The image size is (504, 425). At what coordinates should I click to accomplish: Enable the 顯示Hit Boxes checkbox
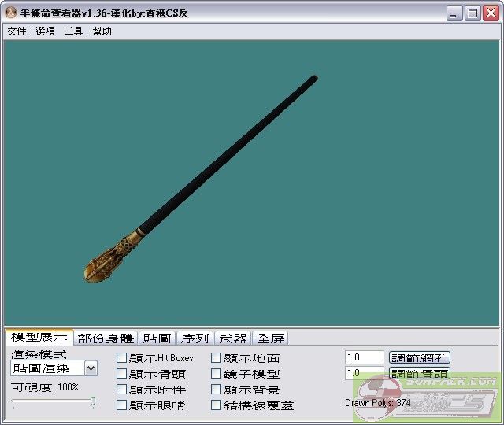click(x=121, y=358)
